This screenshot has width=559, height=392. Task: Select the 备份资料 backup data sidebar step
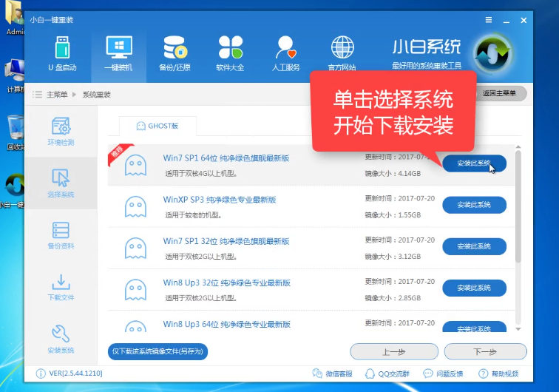(61, 235)
